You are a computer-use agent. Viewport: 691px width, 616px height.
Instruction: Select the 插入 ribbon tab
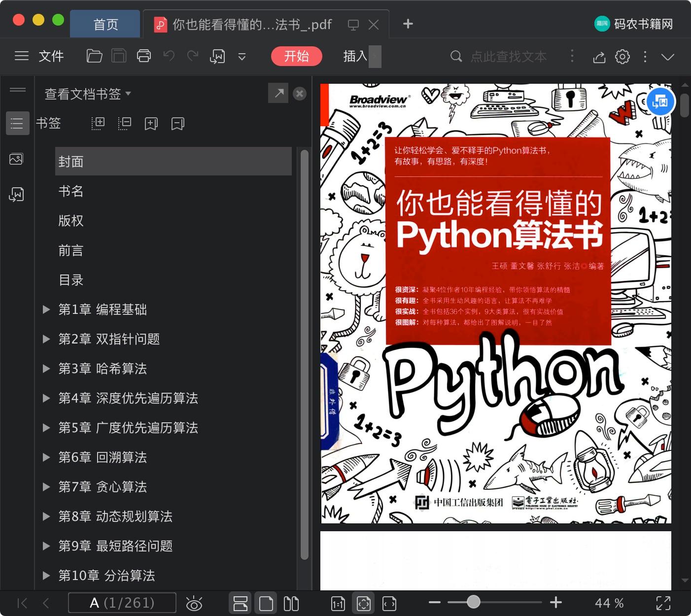coord(355,56)
